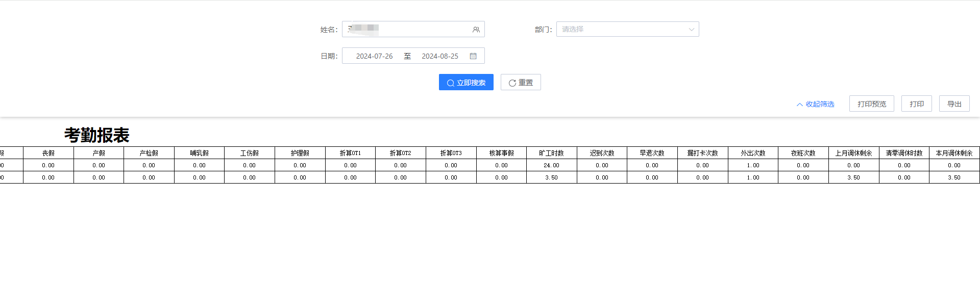Click the 漏打卡次数 column header
The width and height of the screenshot is (980, 283).
(x=702, y=153)
